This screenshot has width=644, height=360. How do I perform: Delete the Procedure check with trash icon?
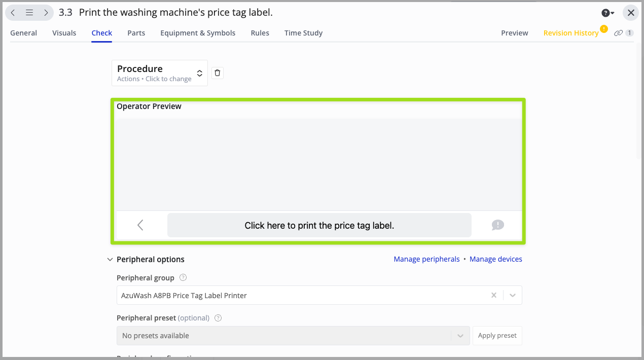(x=218, y=73)
